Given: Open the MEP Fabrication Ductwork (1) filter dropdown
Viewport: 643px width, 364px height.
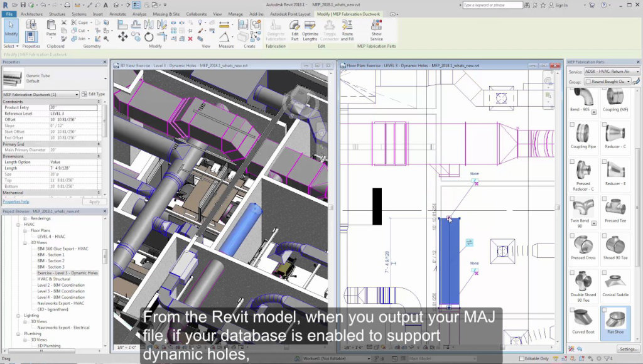Looking at the screenshot, I should point(41,94).
